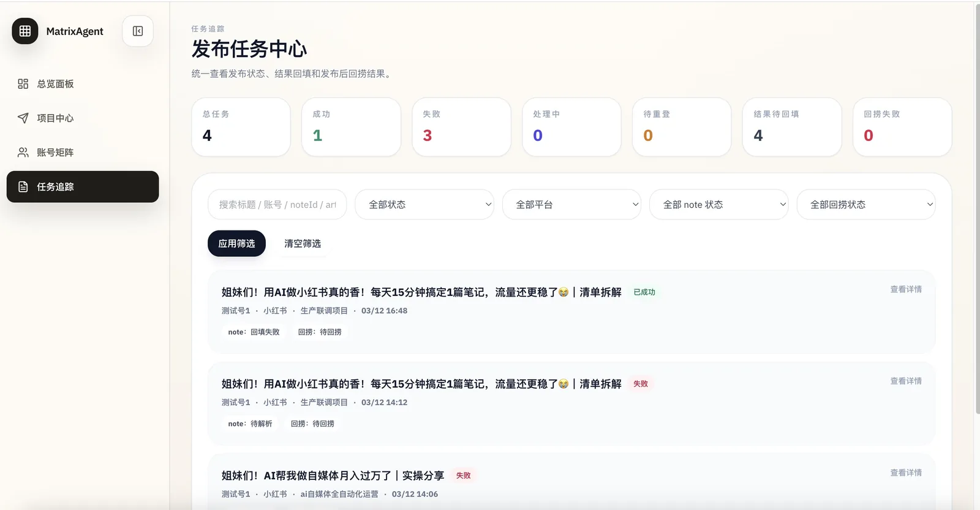The image size is (980, 510).
Task: Click the MatrixAgent brand name
Action: point(75,31)
